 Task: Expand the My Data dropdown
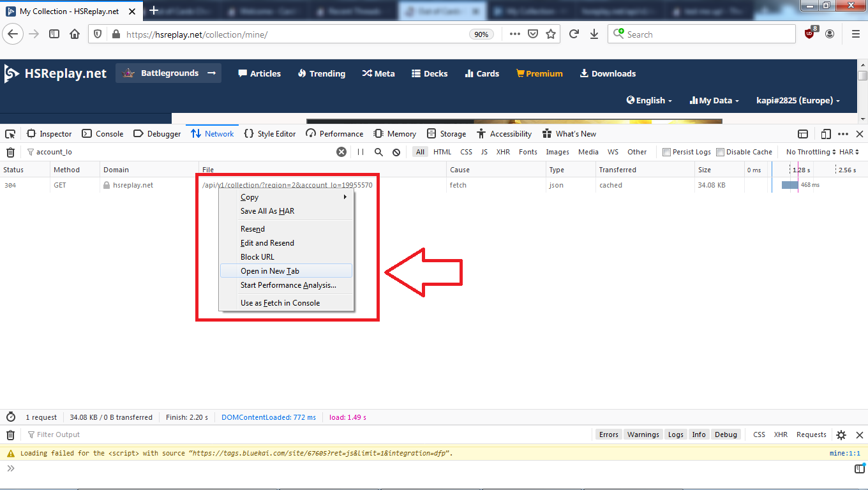pyautogui.click(x=714, y=100)
